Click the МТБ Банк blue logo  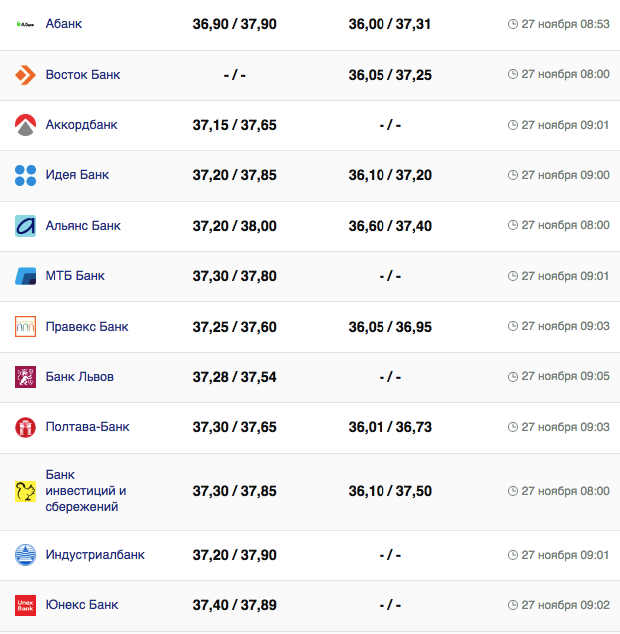[x=26, y=276]
